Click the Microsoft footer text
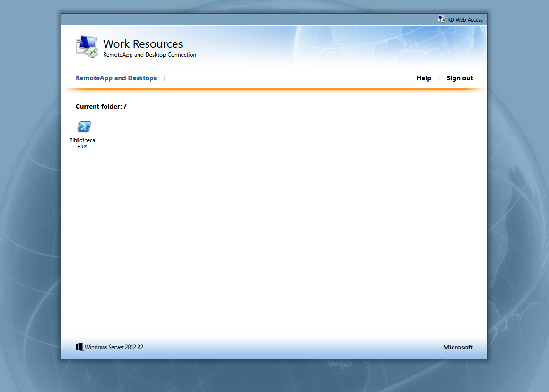 point(458,347)
